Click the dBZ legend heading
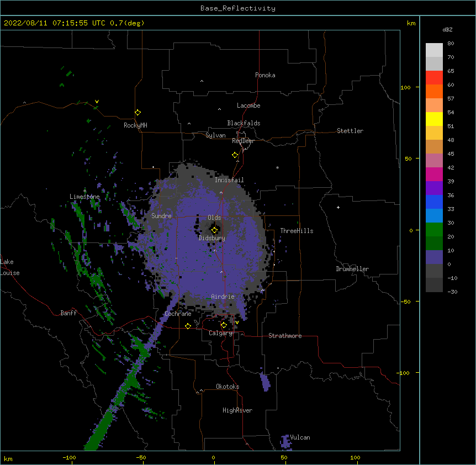The height and width of the screenshot is (465, 476). pos(447,29)
